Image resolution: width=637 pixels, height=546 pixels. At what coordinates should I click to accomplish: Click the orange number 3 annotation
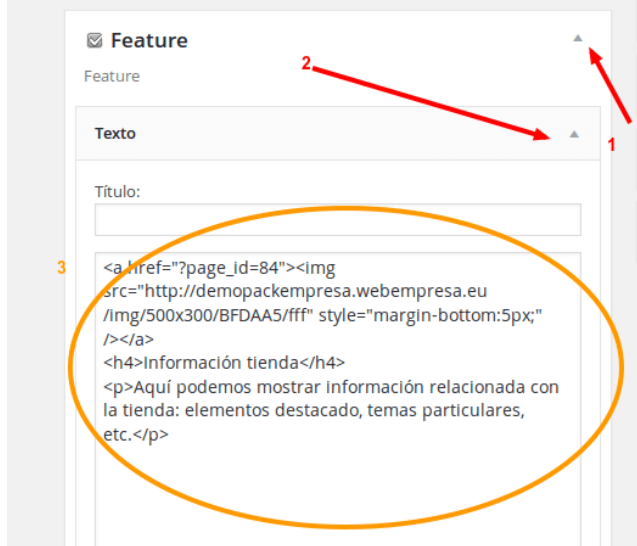[x=61, y=268]
